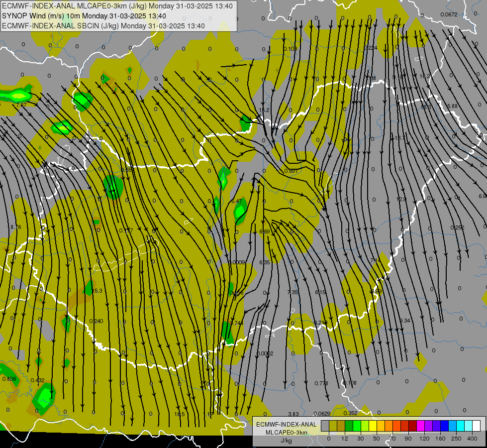Click the legend tick label 70

pos(392,439)
